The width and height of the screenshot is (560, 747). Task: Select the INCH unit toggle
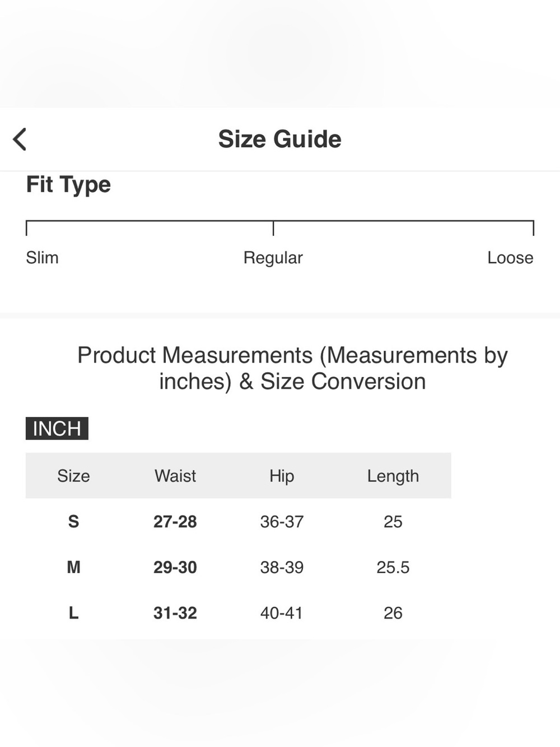pos(57,428)
